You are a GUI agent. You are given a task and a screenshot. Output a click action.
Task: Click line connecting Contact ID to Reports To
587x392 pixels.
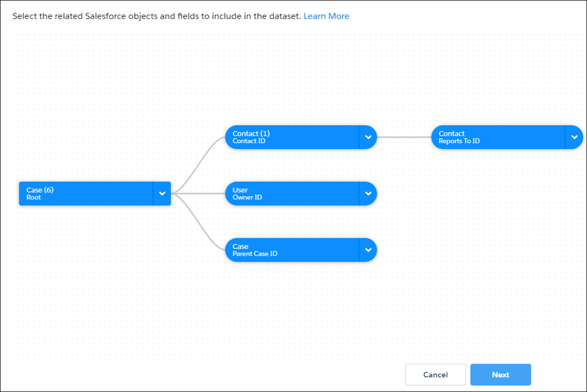click(404, 137)
